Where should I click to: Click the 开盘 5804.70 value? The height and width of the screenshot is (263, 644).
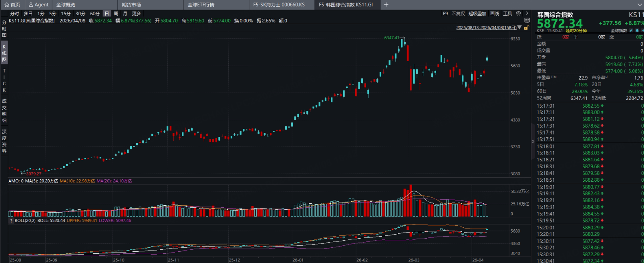coord(614,58)
